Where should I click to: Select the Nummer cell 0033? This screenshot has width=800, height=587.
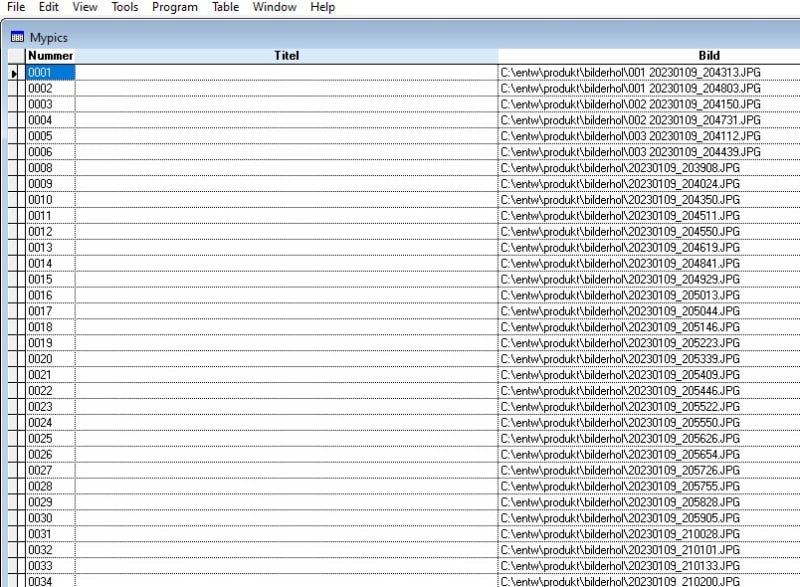(x=50, y=566)
